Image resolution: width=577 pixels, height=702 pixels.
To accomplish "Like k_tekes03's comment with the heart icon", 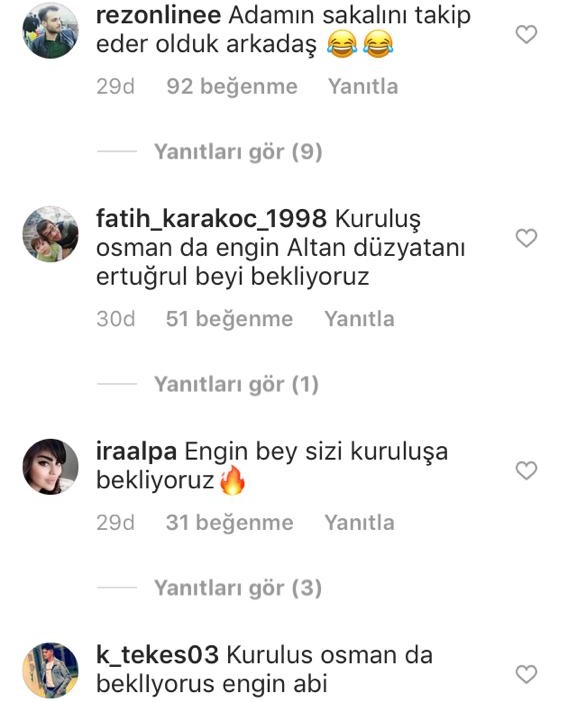I will [x=526, y=674].
